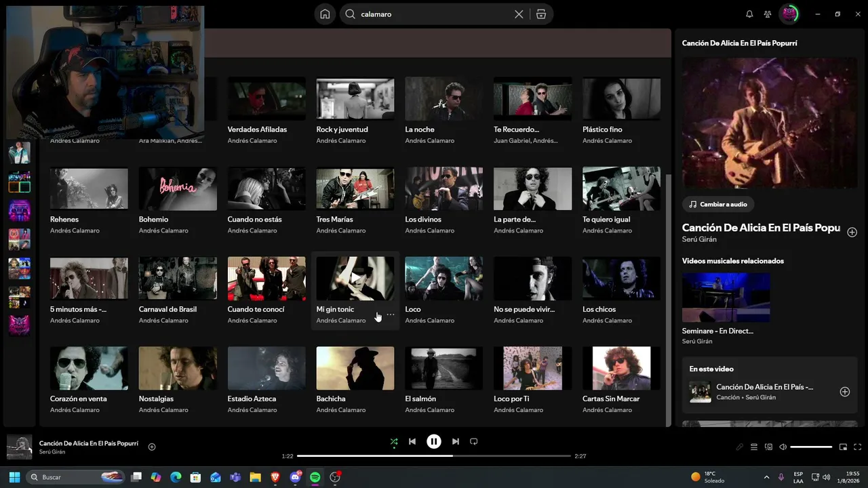The height and width of the screenshot is (488, 868).
Task: Open Discord from the taskbar
Action: (295, 477)
